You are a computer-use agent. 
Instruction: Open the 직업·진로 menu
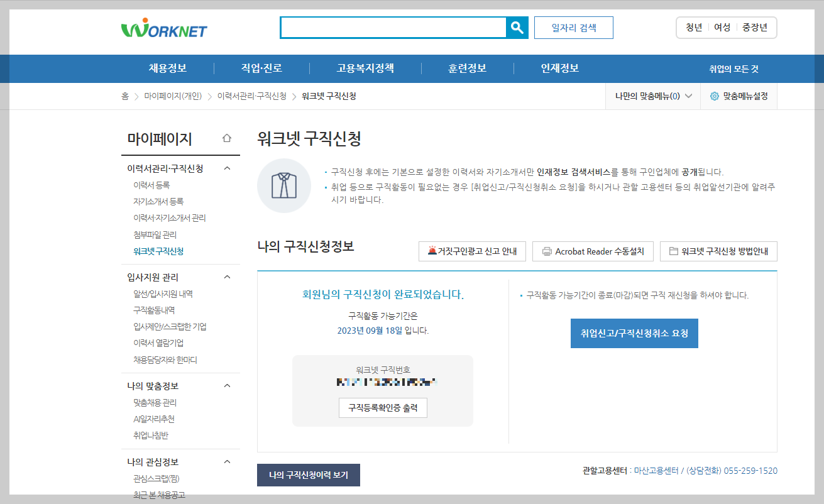pyautogui.click(x=261, y=68)
